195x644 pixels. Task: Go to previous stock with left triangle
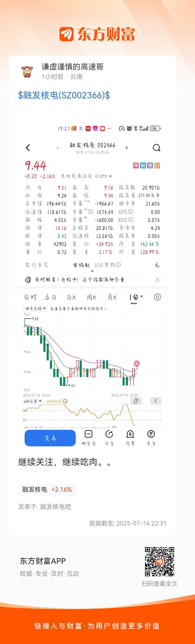click(57, 148)
